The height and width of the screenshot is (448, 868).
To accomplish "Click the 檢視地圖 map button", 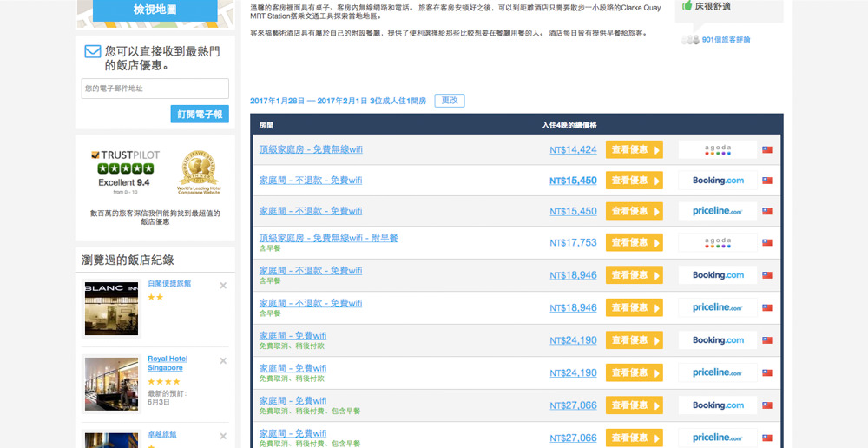I will pyautogui.click(x=155, y=10).
